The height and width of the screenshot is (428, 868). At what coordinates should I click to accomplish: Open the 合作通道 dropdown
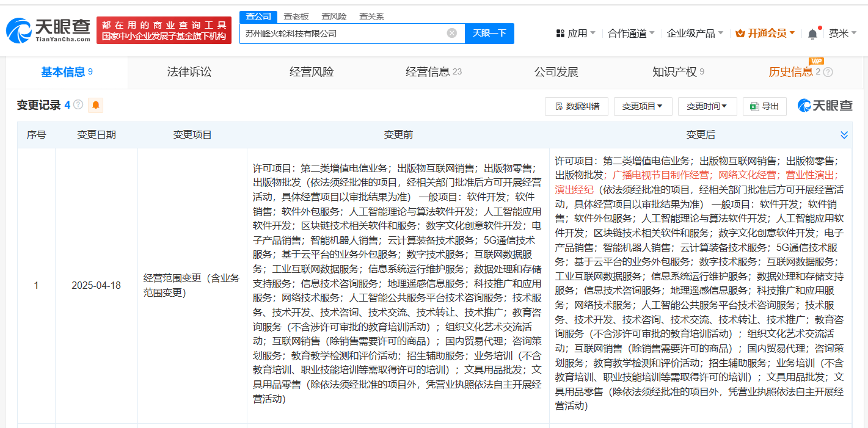point(631,34)
